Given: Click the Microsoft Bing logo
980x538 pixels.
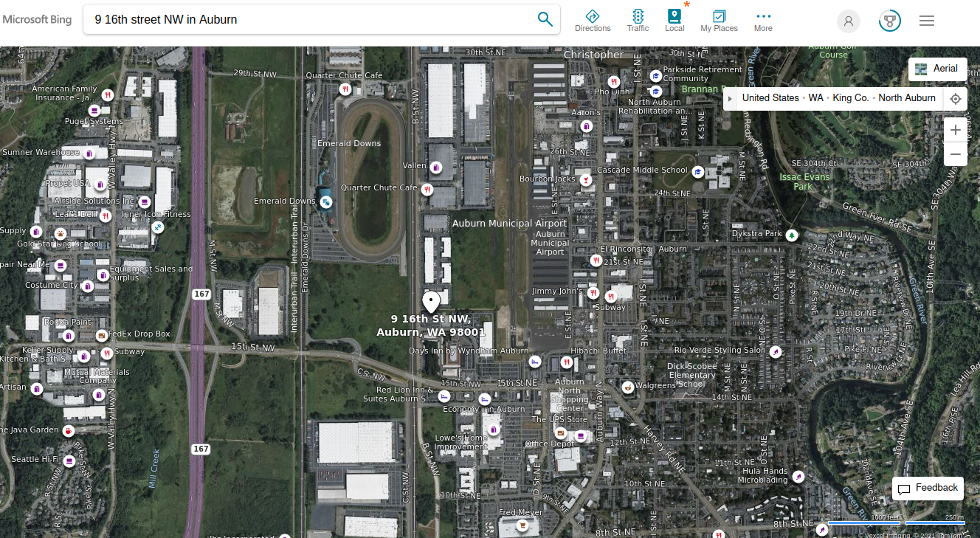Looking at the screenshot, I should 37,20.
